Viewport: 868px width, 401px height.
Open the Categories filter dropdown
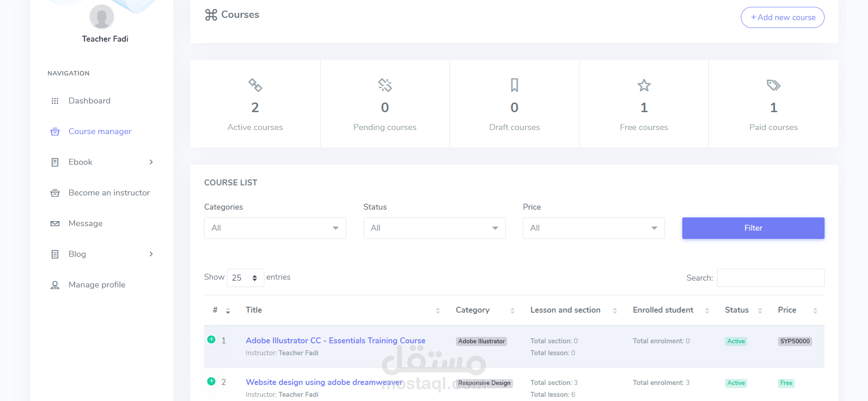pos(275,228)
